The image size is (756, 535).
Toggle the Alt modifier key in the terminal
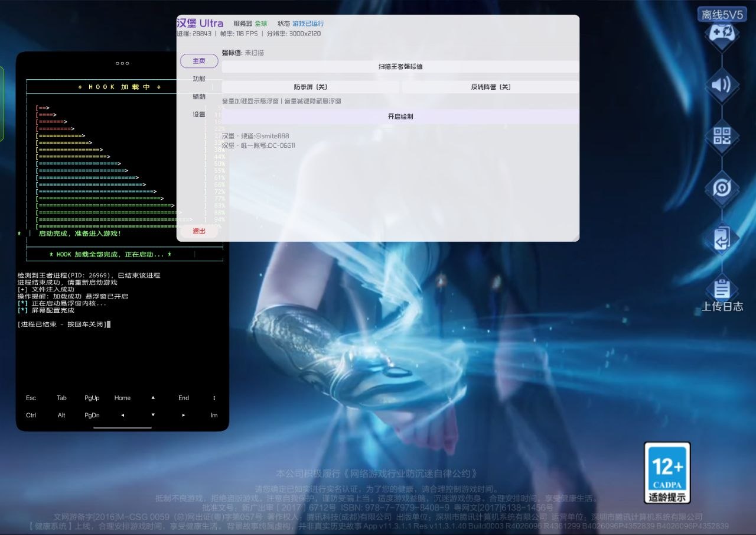pos(61,415)
